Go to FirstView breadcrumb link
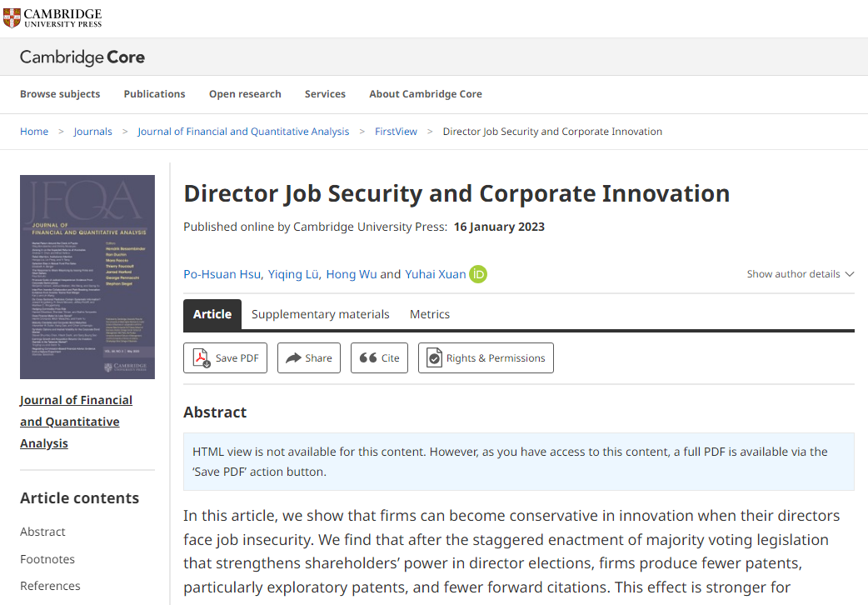Image resolution: width=868 pixels, height=605 pixels. [x=396, y=132]
